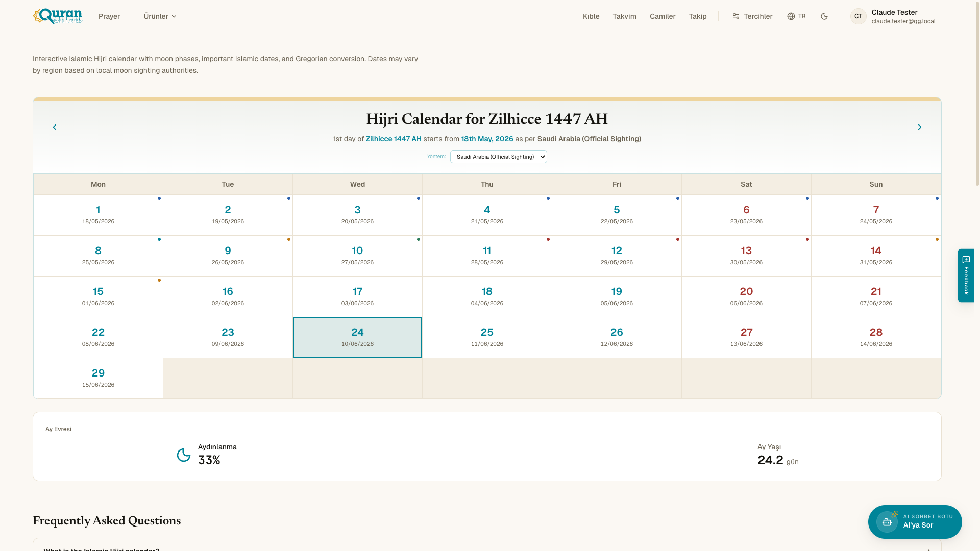Click the blue event dot on day 3
The image size is (980, 551).
pyautogui.click(x=419, y=198)
